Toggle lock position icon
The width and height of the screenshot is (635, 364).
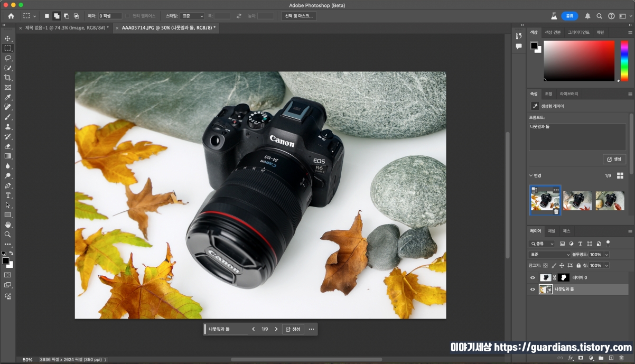562,265
